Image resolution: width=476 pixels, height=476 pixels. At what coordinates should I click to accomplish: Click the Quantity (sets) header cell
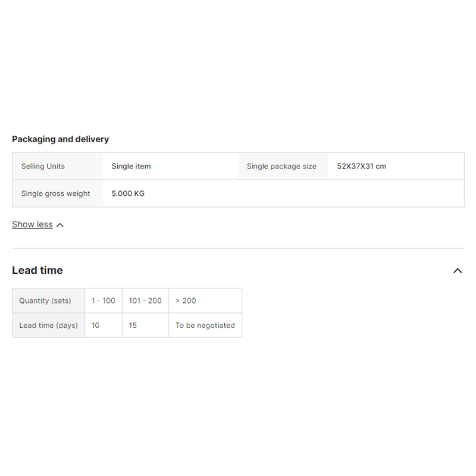click(x=45, y=300)
